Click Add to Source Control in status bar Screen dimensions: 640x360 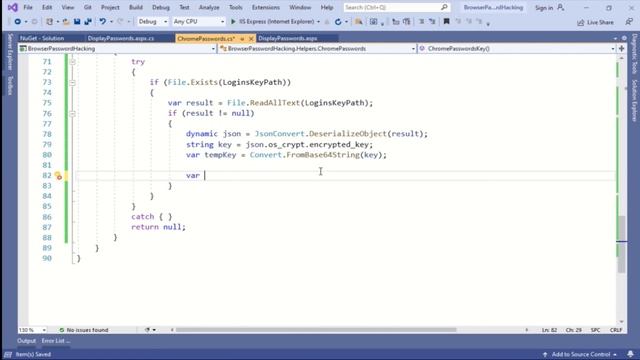(580, 354)
